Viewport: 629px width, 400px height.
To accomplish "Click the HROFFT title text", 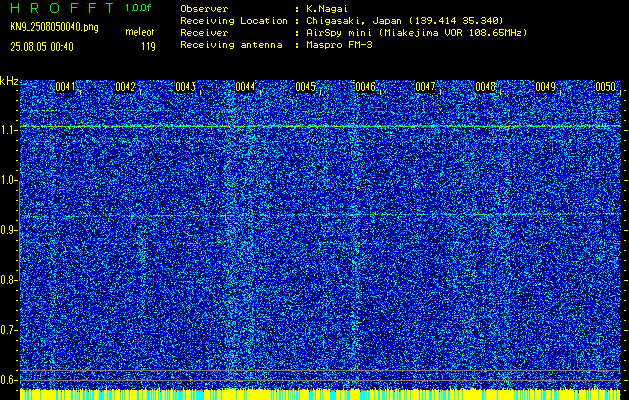I will click(x=62, y=8).
